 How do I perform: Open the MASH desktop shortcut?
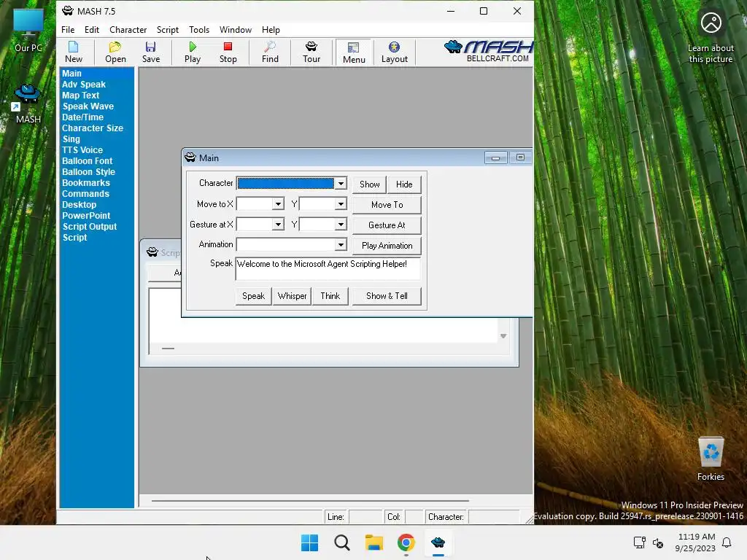coord(28,104)
